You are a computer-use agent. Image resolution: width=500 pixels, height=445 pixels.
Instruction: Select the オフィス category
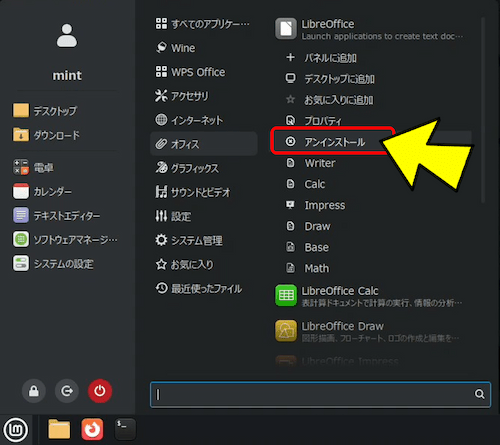tap(203, 144)
